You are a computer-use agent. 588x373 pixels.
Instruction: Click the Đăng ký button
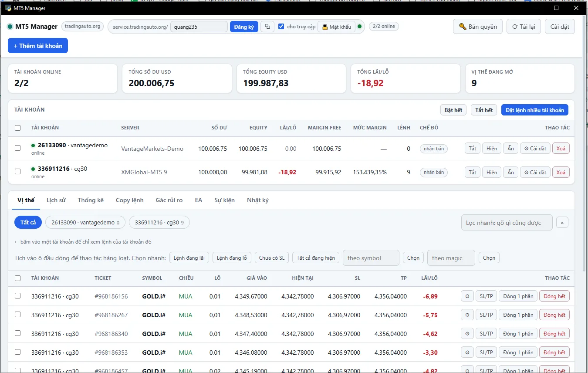[244, 27]
